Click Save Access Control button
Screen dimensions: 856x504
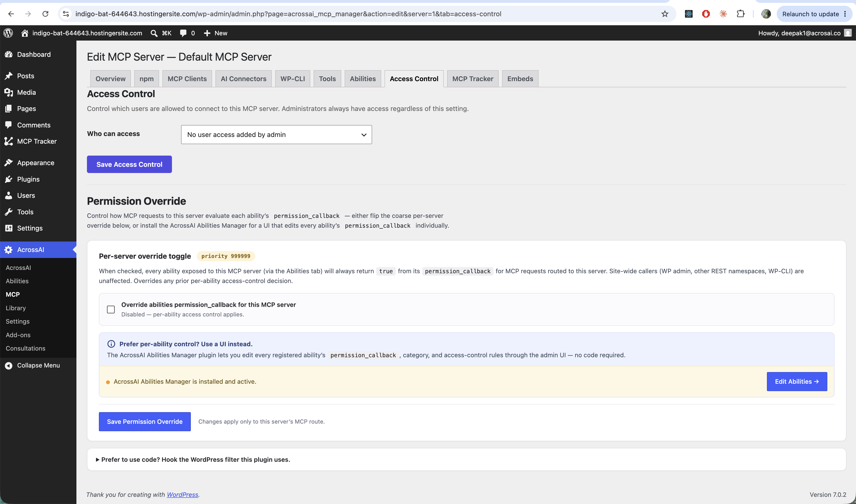[x=129, y=164]
